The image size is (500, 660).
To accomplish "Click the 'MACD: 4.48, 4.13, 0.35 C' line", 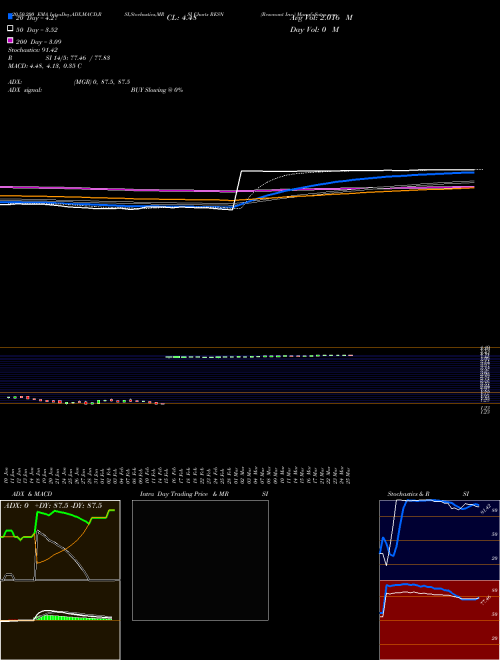I will (45, 66).
